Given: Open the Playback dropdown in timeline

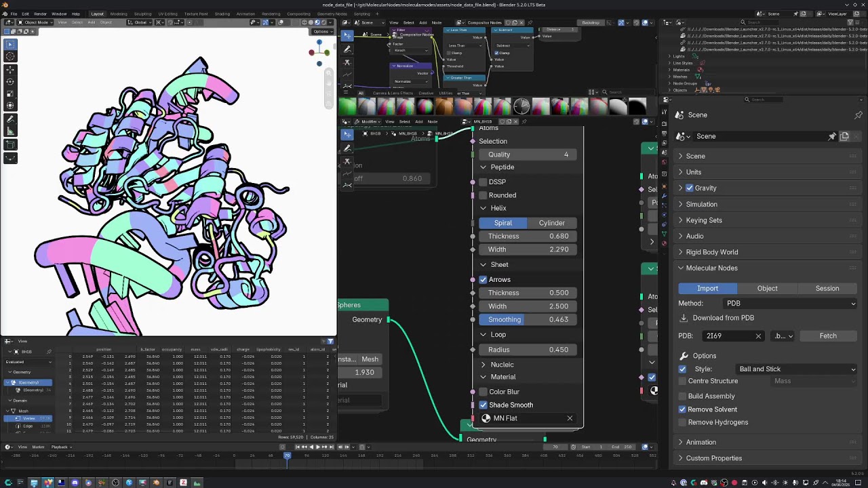Looking at the screenshot, I should 61,447.
